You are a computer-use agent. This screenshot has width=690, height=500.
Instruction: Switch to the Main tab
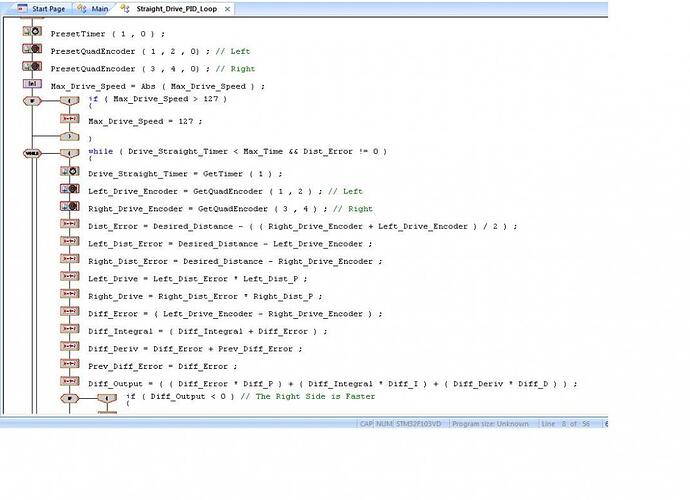pos(93,8)
